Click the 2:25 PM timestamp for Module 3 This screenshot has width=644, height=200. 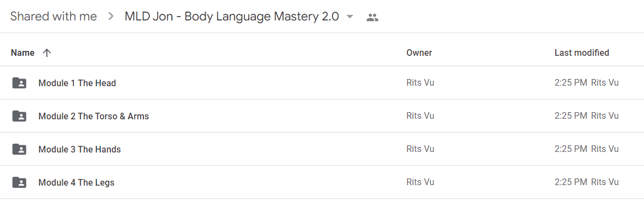(571, 149)
